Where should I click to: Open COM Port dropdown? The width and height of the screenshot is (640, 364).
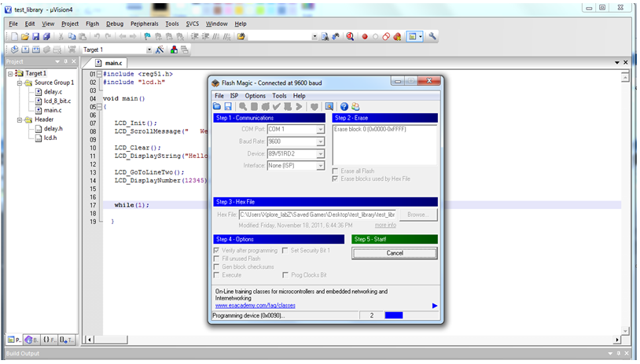pyautogui.click(x=321, y=130)
